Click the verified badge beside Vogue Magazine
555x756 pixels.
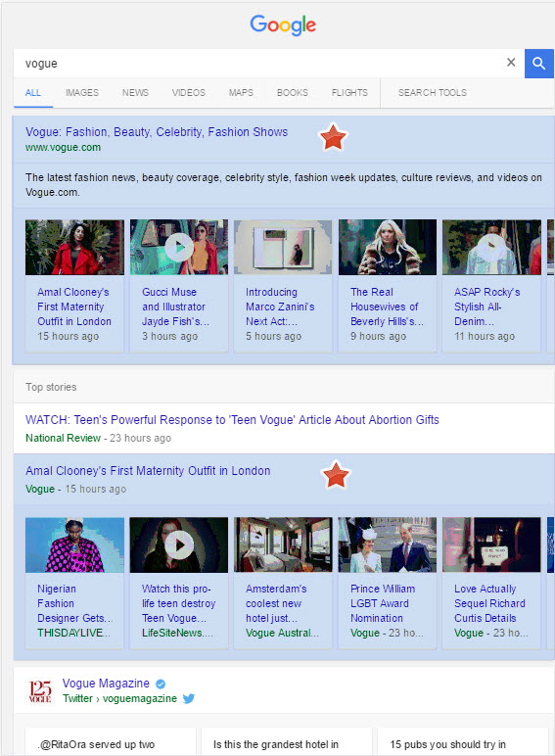(161, 684)
